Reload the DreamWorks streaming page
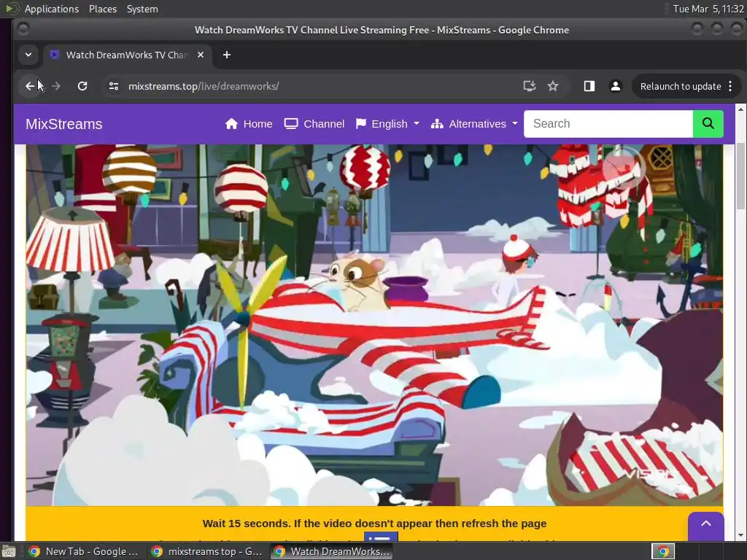Image resolution: width=747 pixels, height=560 pixels. tap(82, 86)
